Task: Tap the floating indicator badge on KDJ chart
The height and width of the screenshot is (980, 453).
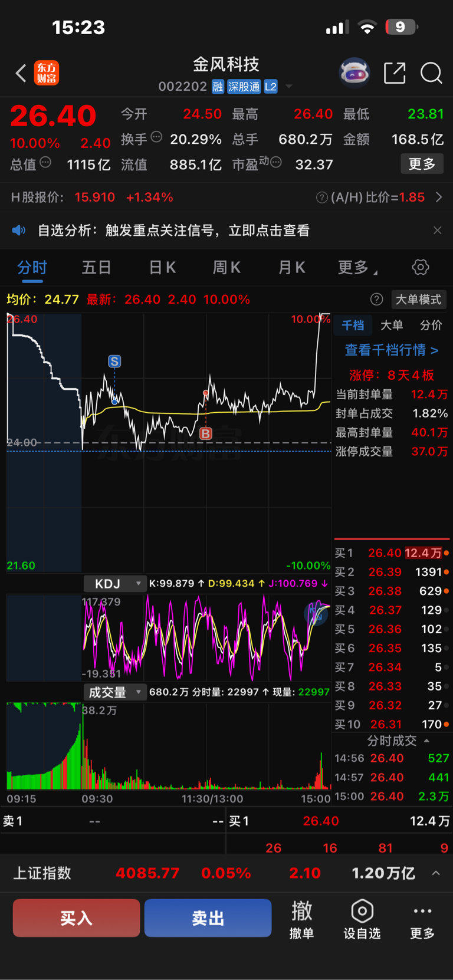Action: click(x=316, y=614)
